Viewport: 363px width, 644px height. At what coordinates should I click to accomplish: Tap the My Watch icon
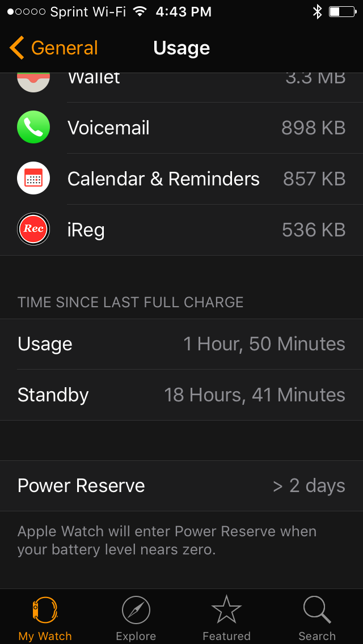pyautogui.click(x=45, y=611)
